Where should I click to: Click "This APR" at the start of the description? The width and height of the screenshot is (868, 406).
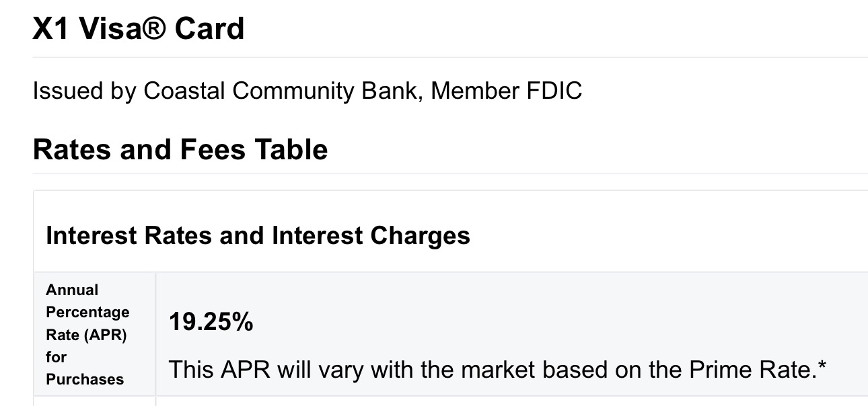tap(209, 369)
